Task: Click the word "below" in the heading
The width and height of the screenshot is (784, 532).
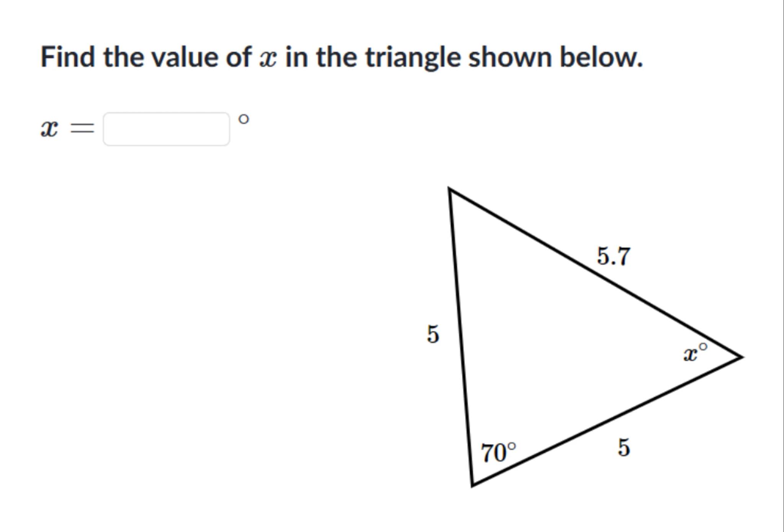Action: point(600,57)
